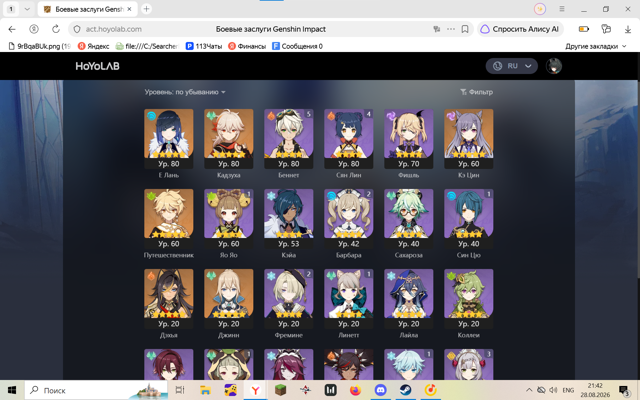
Task: Click the act.hoyolab.com address field
Action: coord(113,29)
